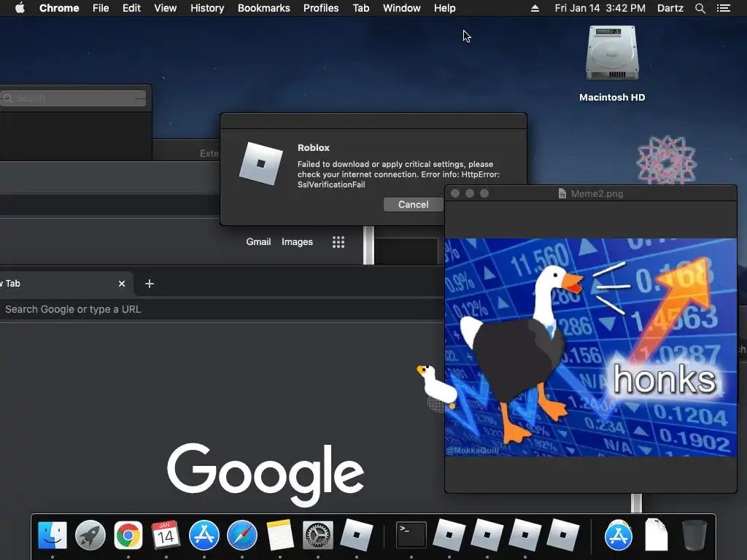Click the eject icon in the menu bar

click(x=535, y=8)
